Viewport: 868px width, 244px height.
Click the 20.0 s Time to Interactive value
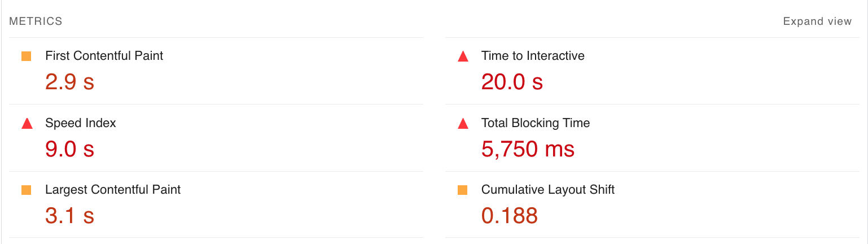tap(512, 82)
